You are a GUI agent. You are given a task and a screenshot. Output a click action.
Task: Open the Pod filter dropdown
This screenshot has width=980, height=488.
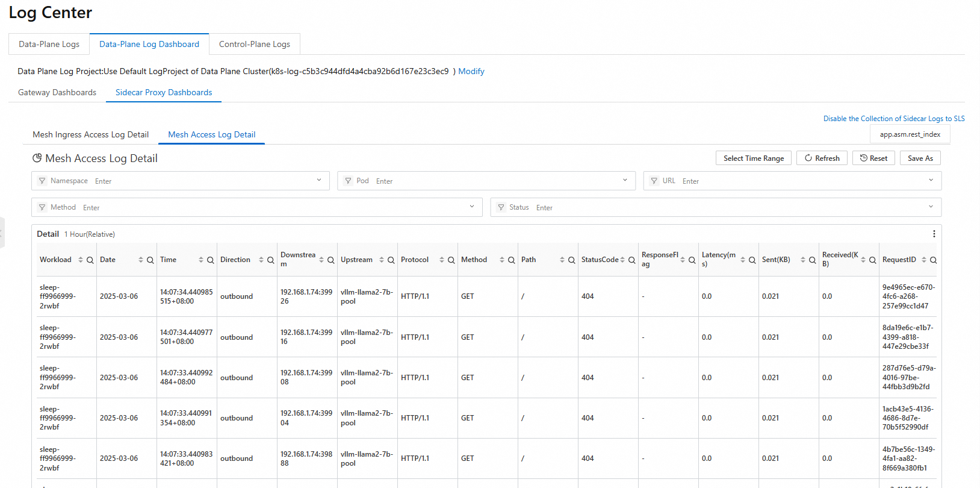[625, 180]
